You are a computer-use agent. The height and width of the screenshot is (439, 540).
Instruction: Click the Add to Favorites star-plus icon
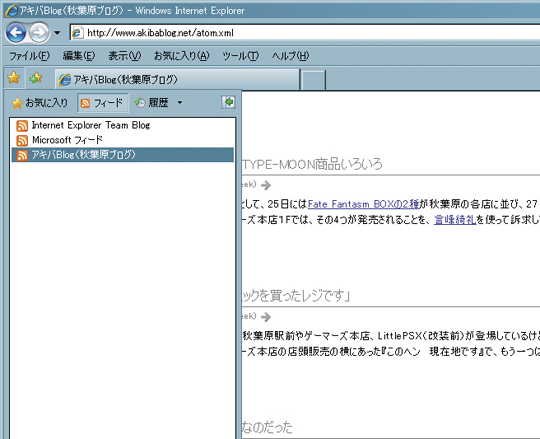[x=36, y=78]
